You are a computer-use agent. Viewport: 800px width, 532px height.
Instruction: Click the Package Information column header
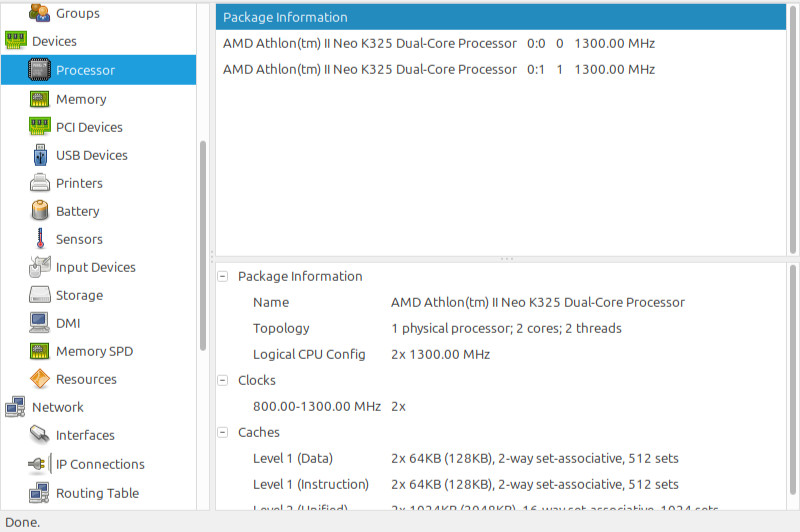point(501,17)
